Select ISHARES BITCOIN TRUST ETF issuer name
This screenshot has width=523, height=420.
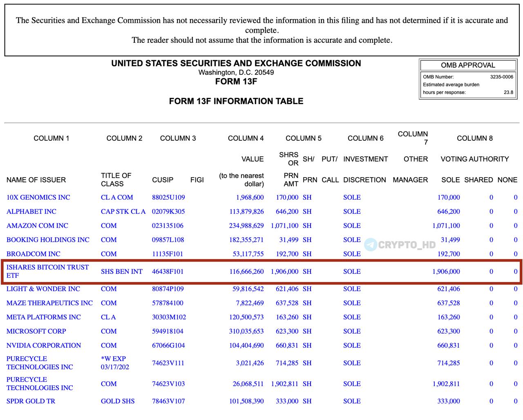pyautogui.click(x=47, y=271)
